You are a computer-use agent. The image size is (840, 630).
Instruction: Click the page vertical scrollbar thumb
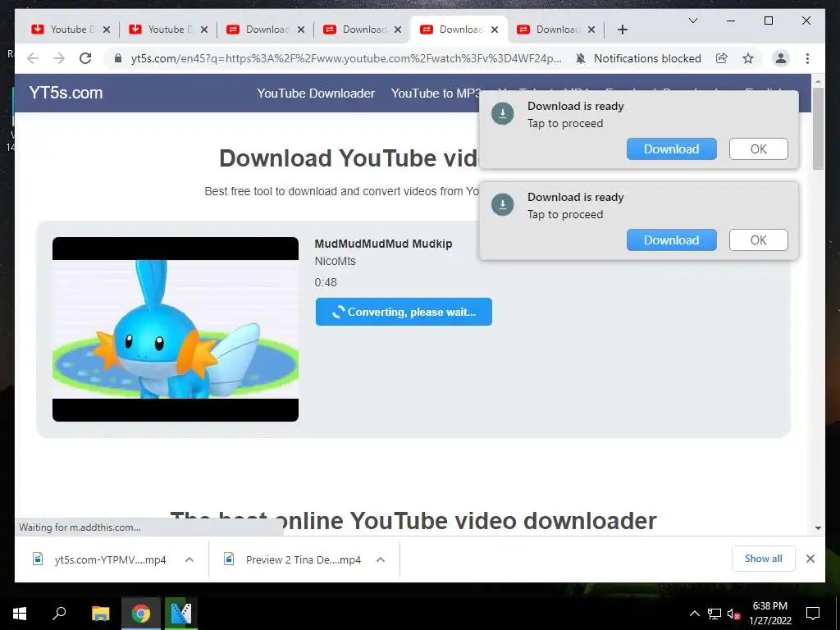pyautogui.click(x=818, y=129)
